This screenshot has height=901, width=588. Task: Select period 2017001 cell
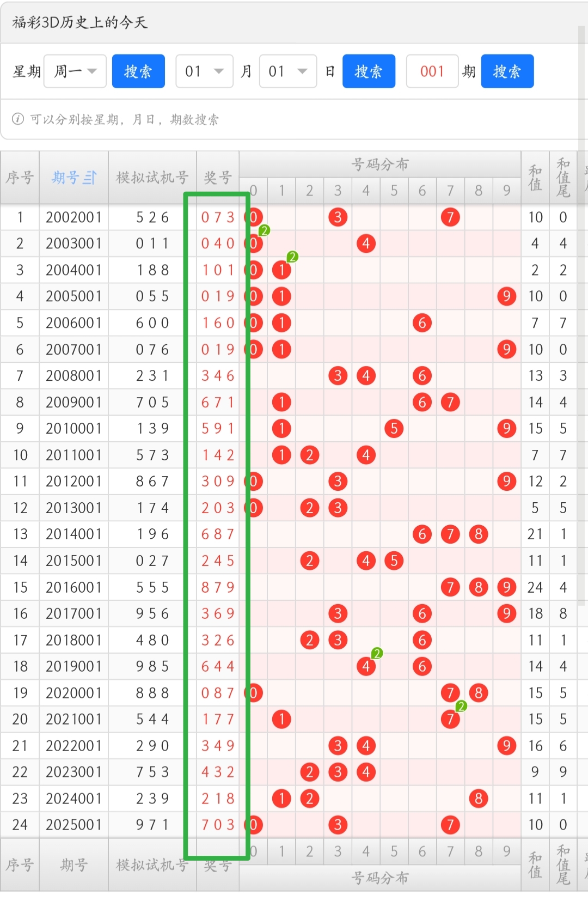(74, 613)
